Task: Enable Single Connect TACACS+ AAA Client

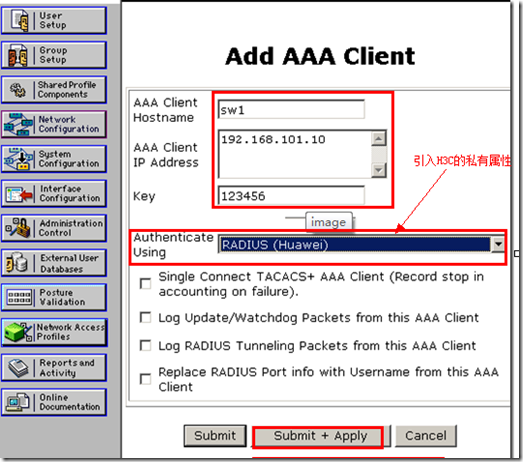Action: 145,284
